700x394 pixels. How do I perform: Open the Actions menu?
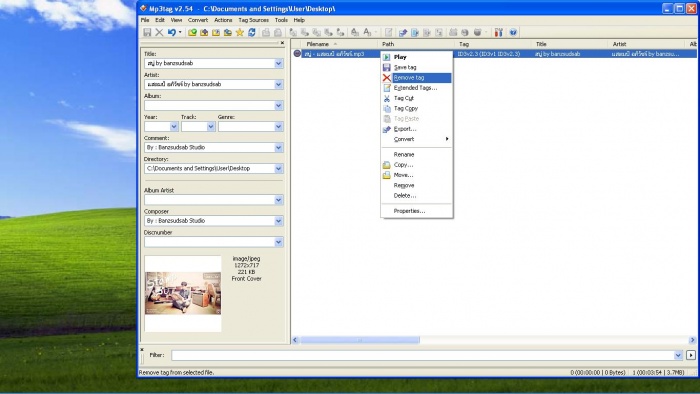pyautogui.click(x=223, y=20)
